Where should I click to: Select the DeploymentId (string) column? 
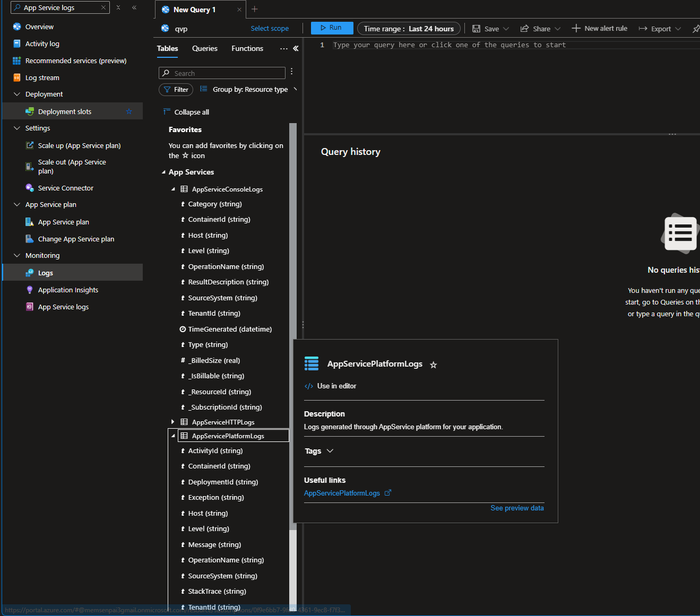223,482
